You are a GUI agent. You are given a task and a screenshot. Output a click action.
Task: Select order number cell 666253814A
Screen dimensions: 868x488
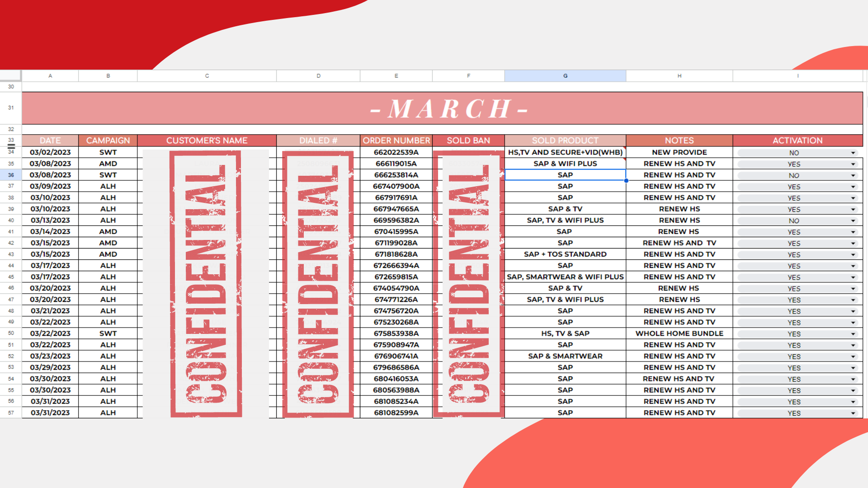point(396,175)
